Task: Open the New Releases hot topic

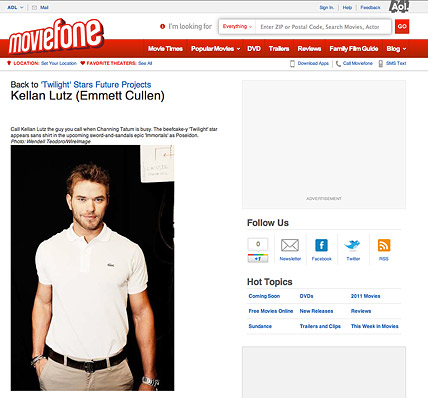Action: point(316,311)
